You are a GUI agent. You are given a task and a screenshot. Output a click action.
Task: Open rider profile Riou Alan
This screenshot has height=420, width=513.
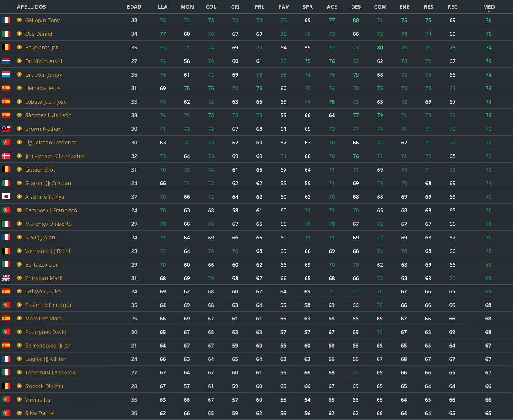(40, 238)
